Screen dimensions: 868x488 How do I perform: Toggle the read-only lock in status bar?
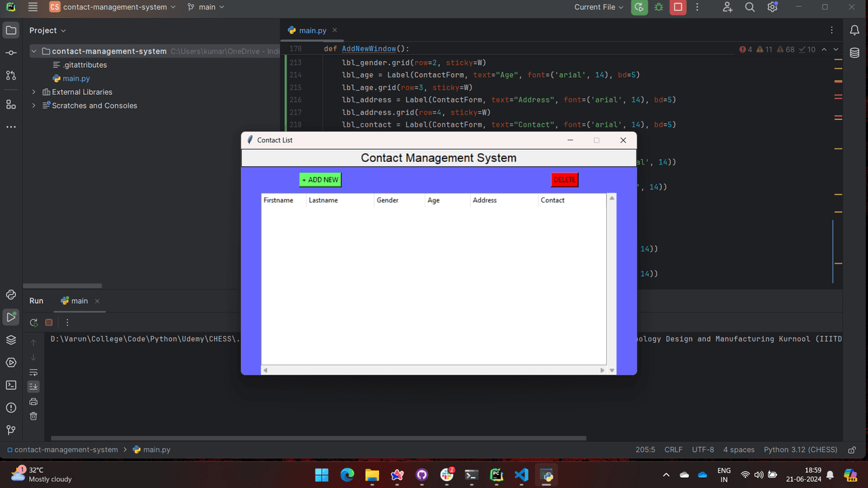(x=852, y=449)
